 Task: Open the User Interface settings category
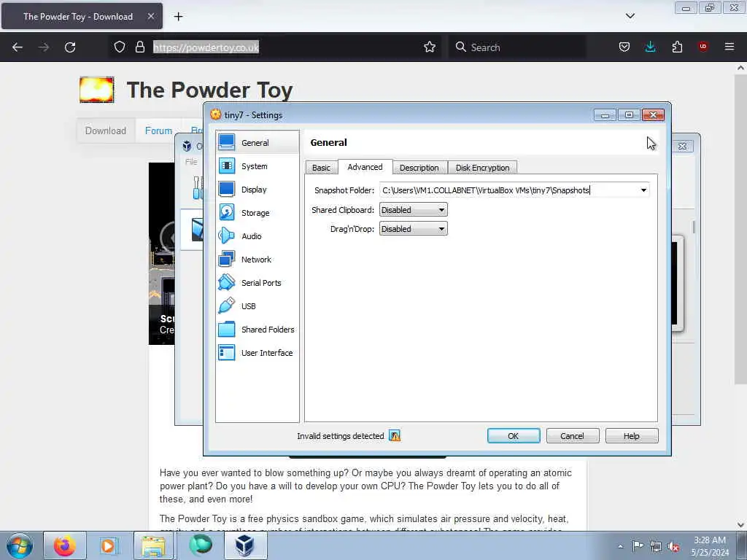pos(258,352)
